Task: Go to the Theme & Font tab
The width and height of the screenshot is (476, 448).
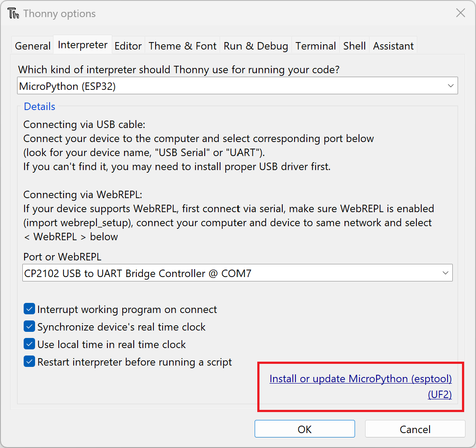Action: 182,46
